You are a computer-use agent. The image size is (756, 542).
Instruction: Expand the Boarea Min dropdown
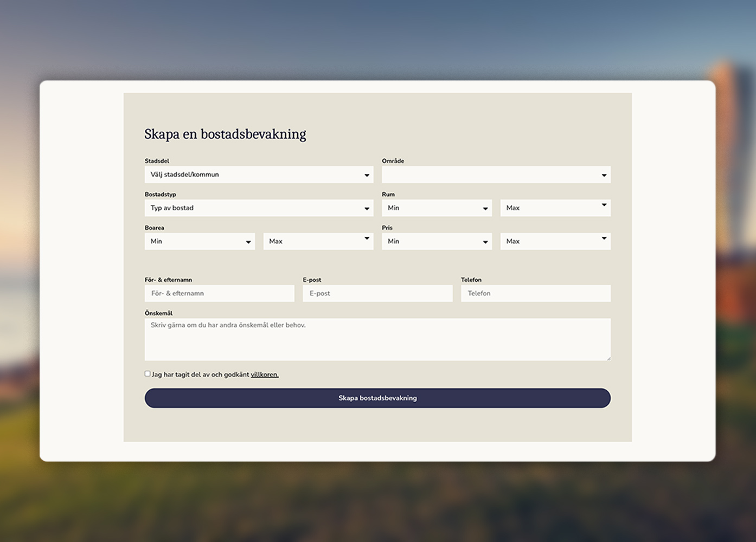199,241
